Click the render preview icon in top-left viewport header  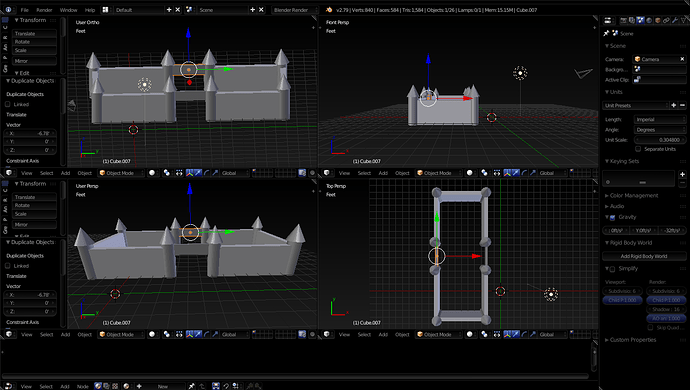(x=302, y=173)
